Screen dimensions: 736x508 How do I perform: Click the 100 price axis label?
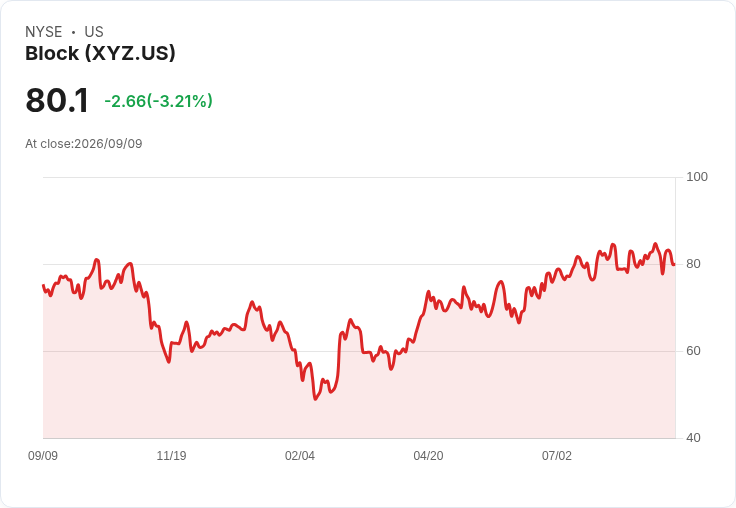[x=697, y=177]
